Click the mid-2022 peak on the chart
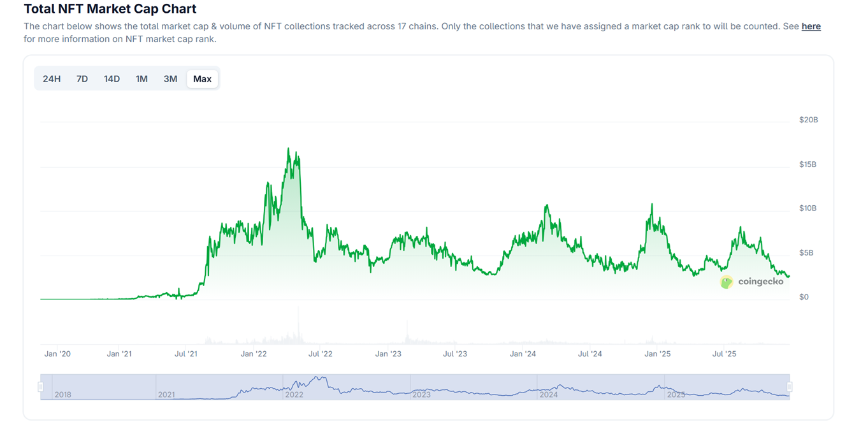Image resolution: width=868 pixels, height=427 pixels. click(289, 148)
